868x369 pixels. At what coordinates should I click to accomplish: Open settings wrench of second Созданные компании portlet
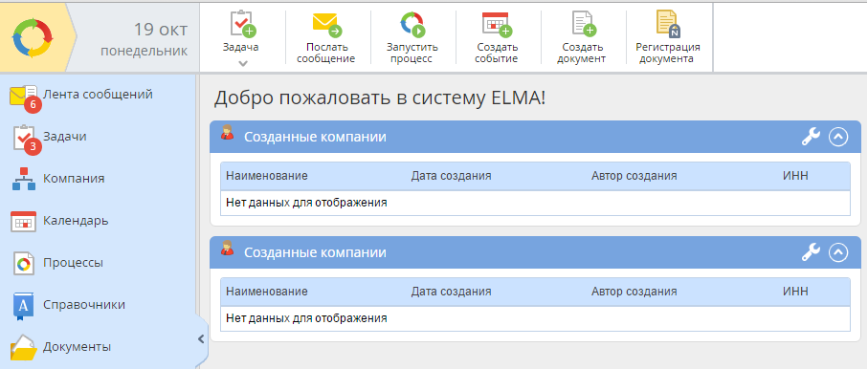pos(811,252)
